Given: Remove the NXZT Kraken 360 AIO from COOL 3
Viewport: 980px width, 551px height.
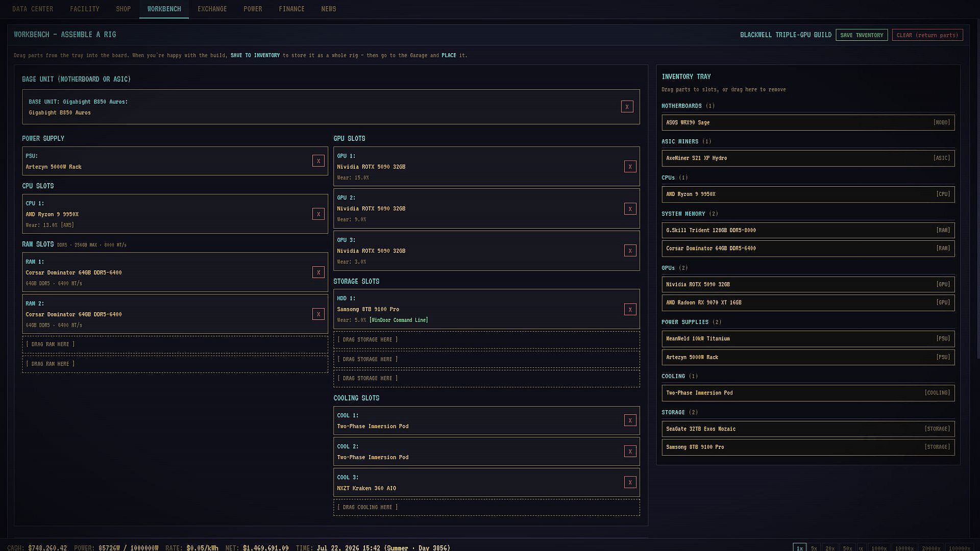Looking at the screenshot, I should (630, 482).
